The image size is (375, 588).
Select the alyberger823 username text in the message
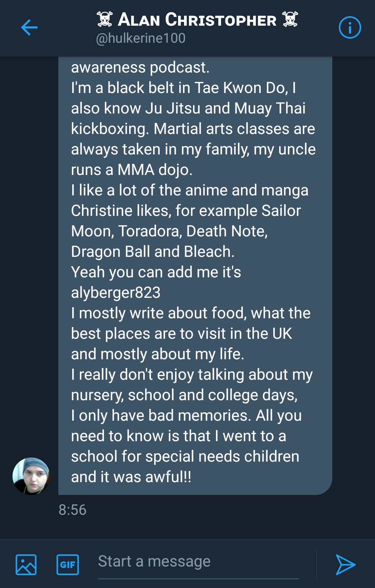[116, 293]
